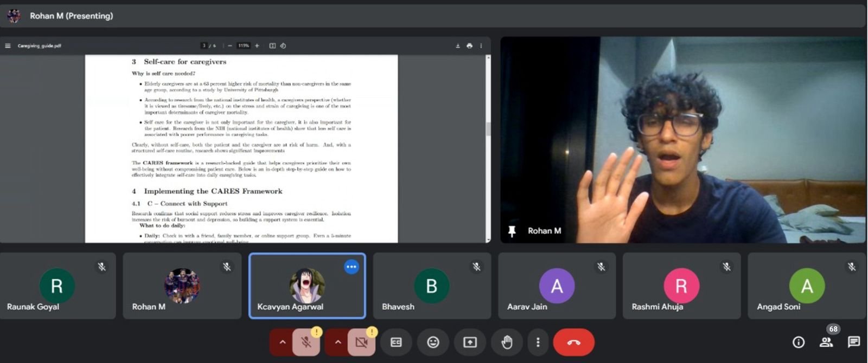The height and width of the screenshot is (363, 868).
Task: Download the Caregiving guide PDF
Action: point(458,46)
